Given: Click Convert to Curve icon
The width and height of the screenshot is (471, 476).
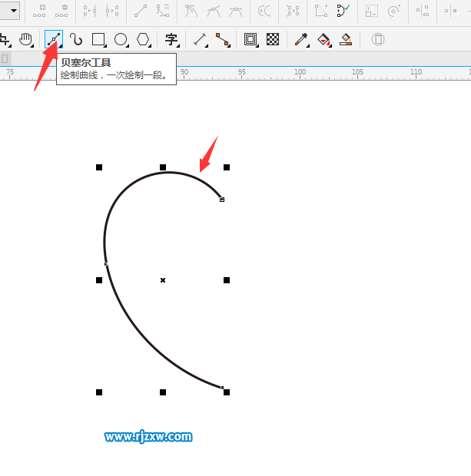Looking at the screenshot, I should 163,11.
